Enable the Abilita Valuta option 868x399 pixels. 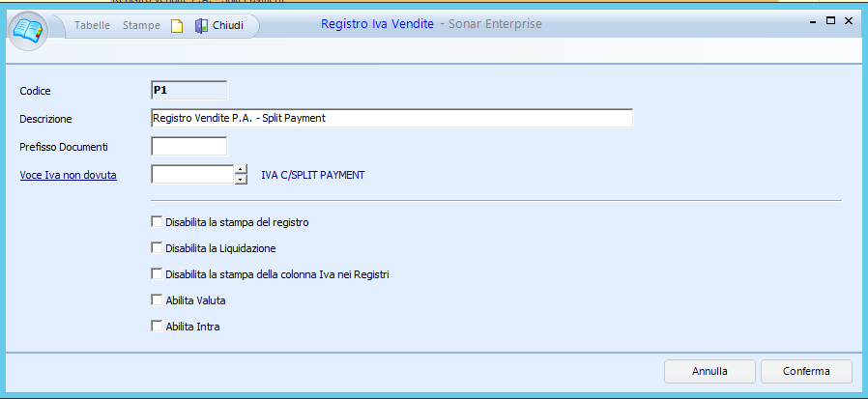coord(157,300)
